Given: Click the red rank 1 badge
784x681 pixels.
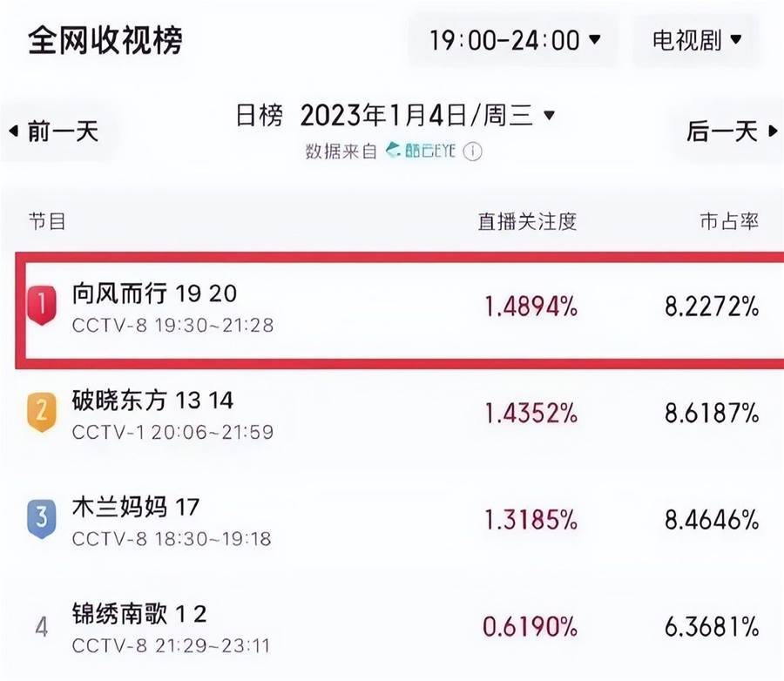Looking at the screenshot, I should click(x=42, y=305).
